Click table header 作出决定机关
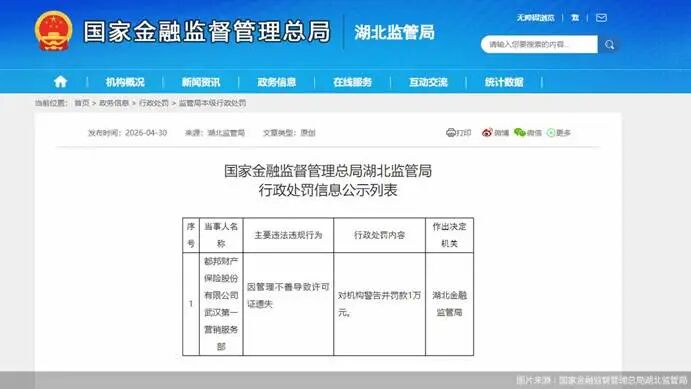The image size is (691, 389). point(449,235)
